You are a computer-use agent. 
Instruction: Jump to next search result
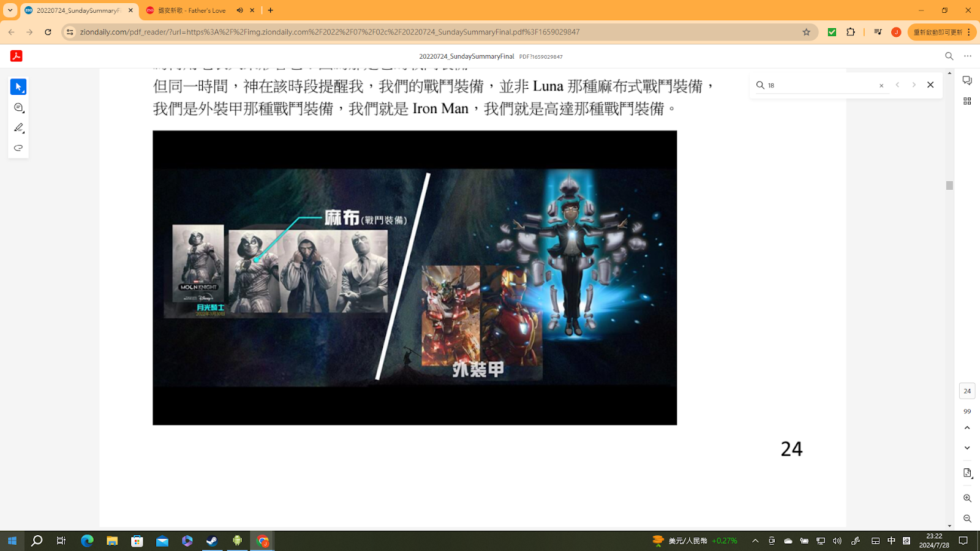(914, 85)
